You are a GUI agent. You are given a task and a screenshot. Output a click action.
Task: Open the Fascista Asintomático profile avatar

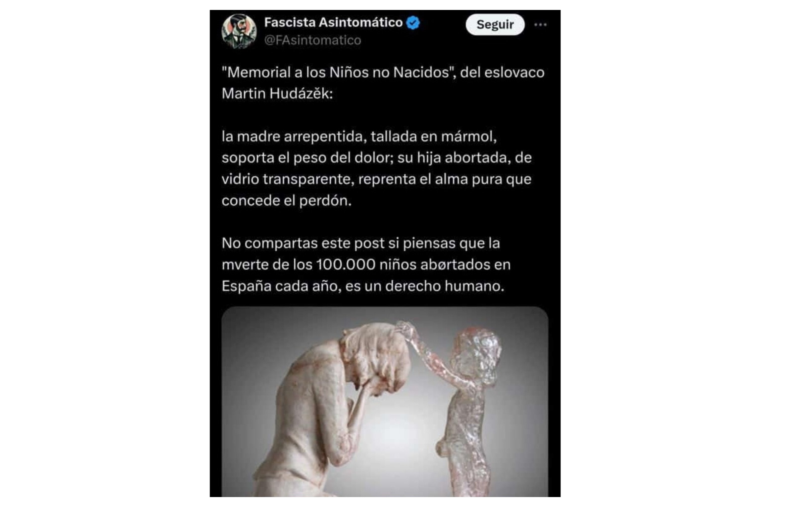(x=239, y=31)
